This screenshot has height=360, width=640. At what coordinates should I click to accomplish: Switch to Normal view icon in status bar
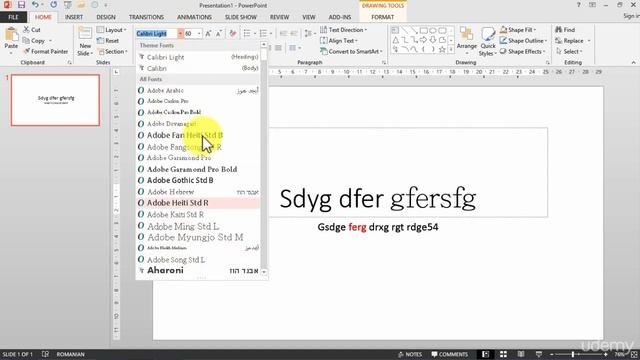coord(485,354)
